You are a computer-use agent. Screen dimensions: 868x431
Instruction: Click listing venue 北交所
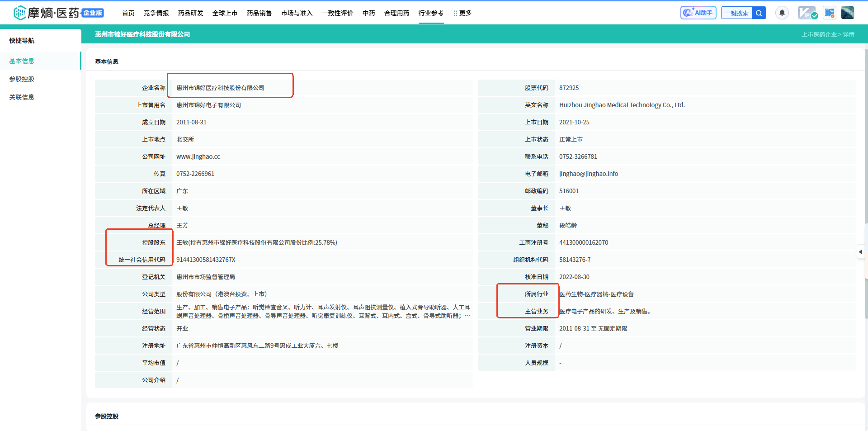(185, 139)
